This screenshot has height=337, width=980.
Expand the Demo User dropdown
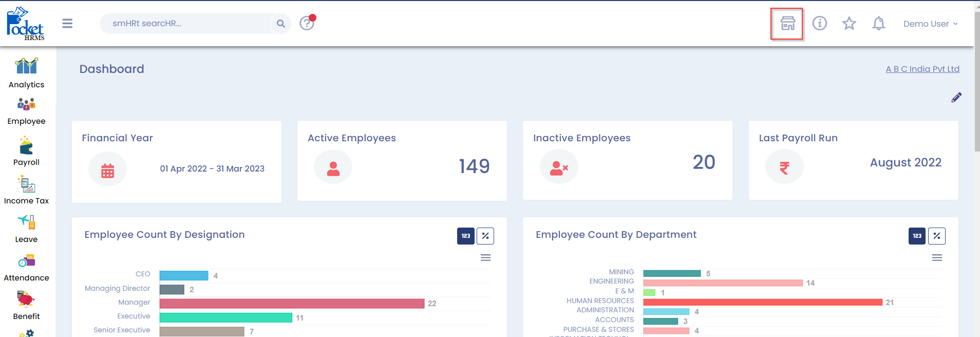[930, 24]
